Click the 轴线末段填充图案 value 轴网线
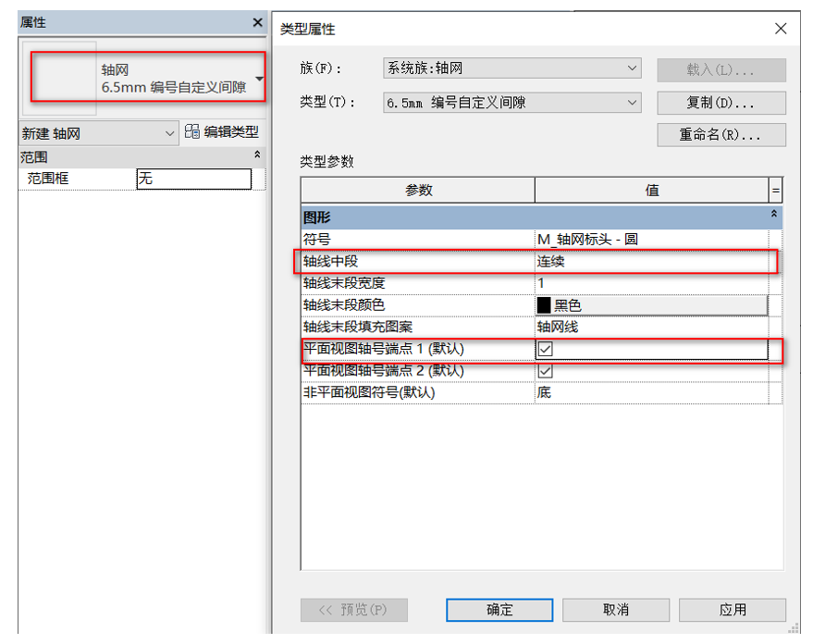The height and width of the screenshot is (644, 813). click(651, 327)
